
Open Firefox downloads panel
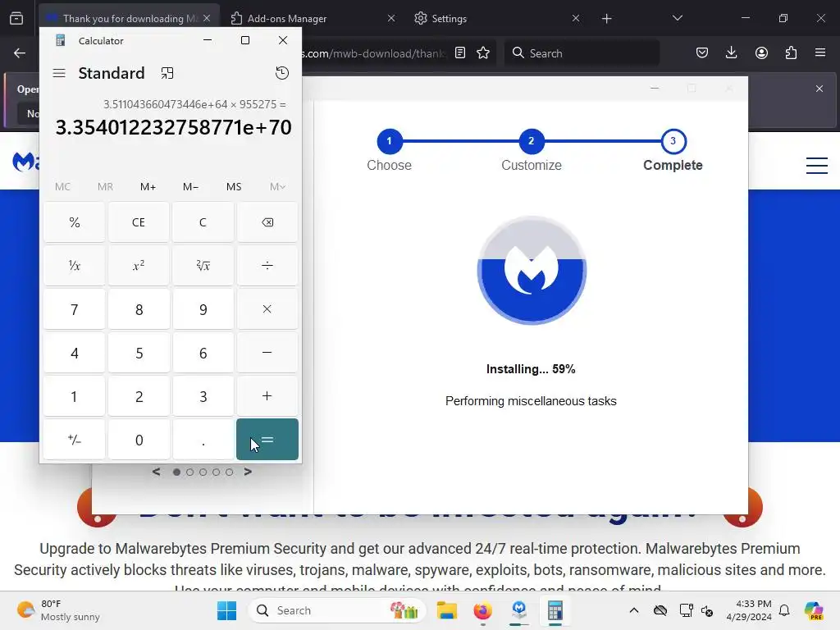point(731,52)
